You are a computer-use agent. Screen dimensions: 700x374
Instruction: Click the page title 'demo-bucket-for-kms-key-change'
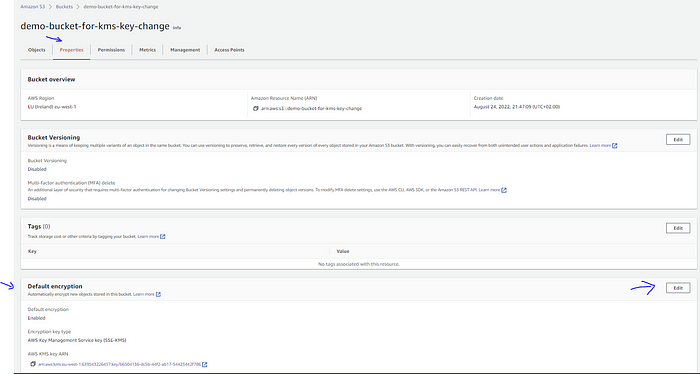tap(95, 26)
